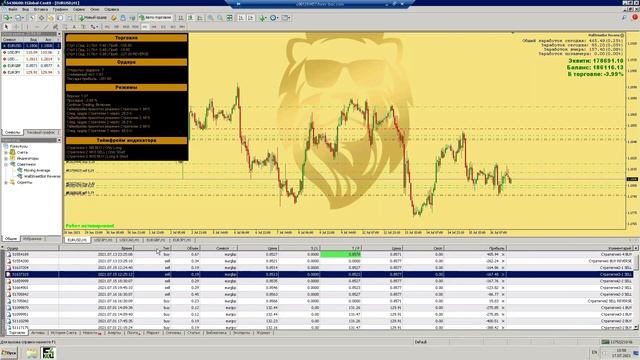Toggle the Terminal panel toolbar icon

(60, 18)
